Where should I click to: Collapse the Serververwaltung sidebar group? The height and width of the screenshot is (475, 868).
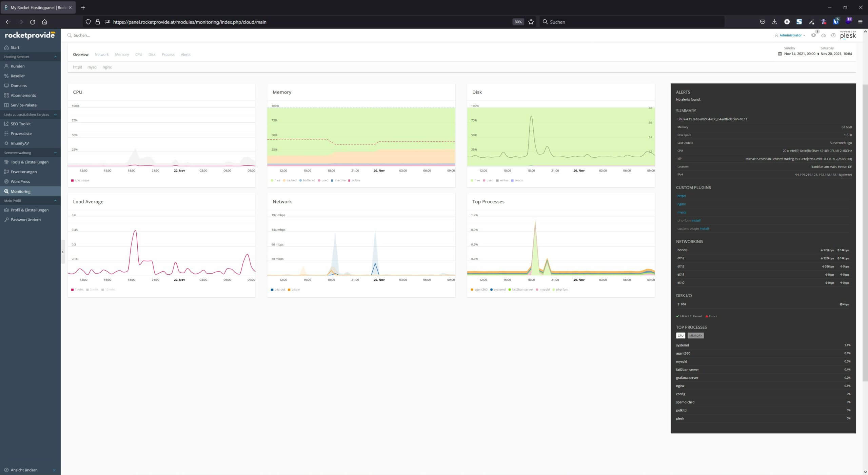pos(55,153)
